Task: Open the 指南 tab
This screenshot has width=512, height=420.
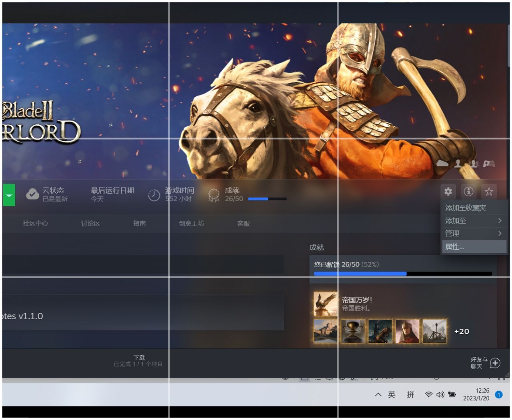Action: point(139,223)
